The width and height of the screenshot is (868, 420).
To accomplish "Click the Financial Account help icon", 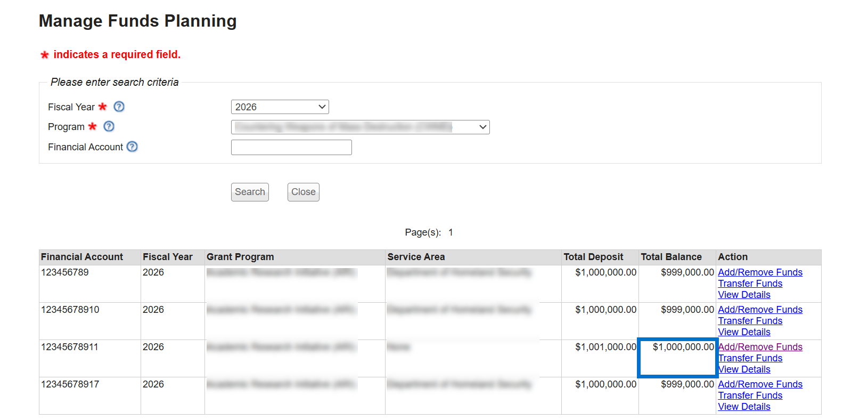I will pyautogui.click(x=132, y=147).
